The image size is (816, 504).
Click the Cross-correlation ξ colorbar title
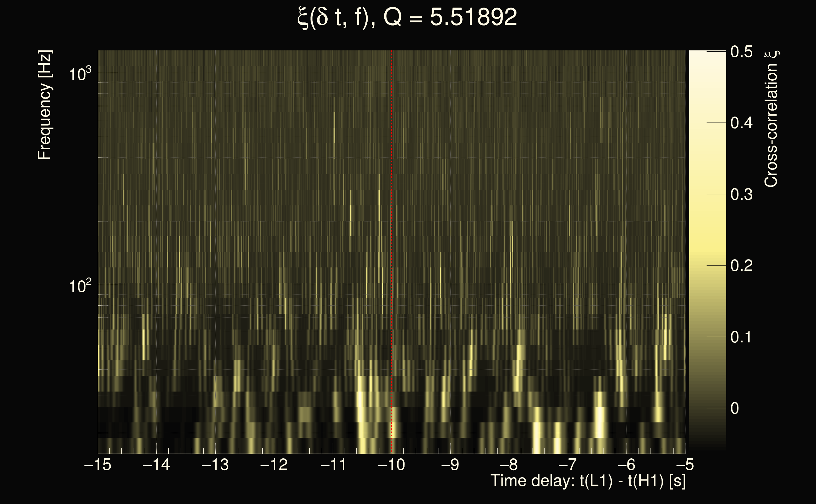pos(771,118)
